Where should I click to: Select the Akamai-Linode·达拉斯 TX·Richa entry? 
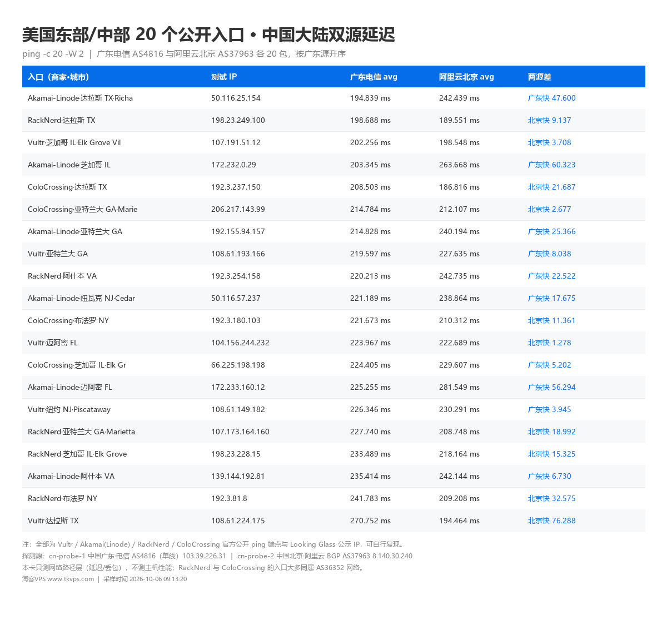(x=80, y=98)
